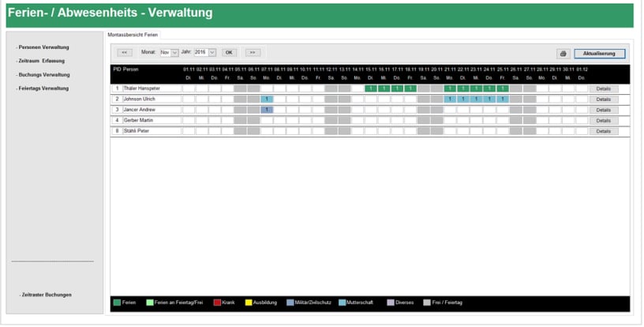The width and height of the screenshot is (644, 327).
Task: Open Feiertags Verwaltung section
Action: tap(45, 88)
